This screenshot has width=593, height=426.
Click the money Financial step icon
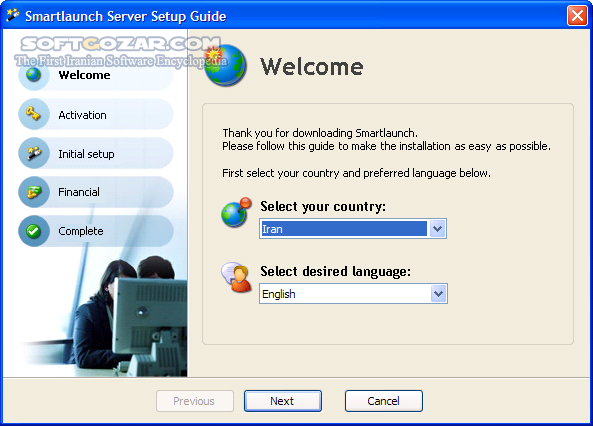pos(34,192)
